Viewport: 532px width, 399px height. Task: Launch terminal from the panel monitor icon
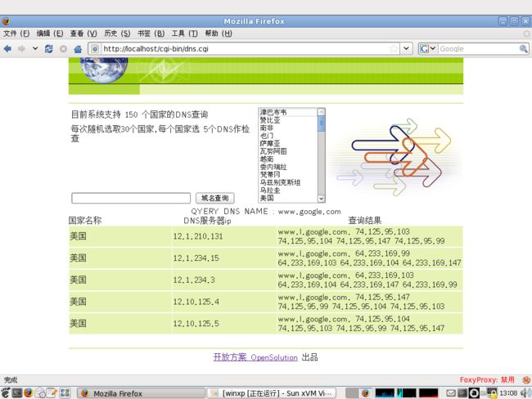tap(17, 393)
